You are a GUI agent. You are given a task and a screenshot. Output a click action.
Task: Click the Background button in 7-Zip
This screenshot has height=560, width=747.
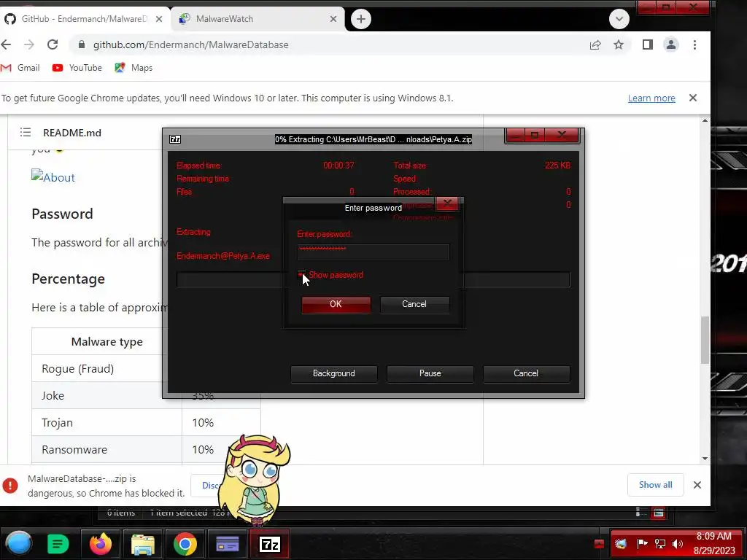(334, 373)
